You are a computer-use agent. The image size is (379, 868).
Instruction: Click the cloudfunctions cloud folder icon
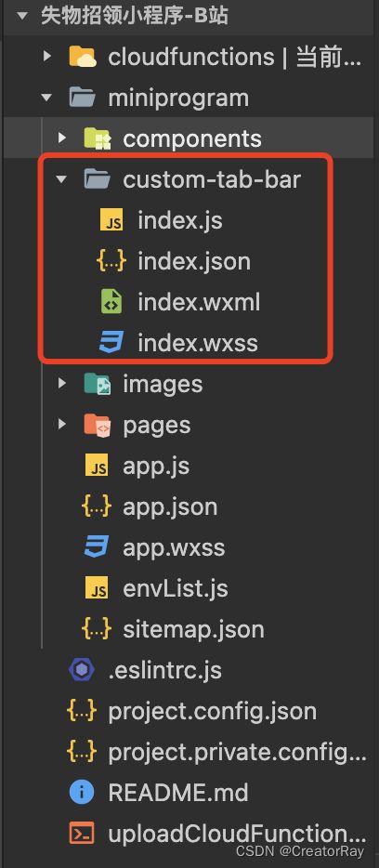(x=83, y=57)
